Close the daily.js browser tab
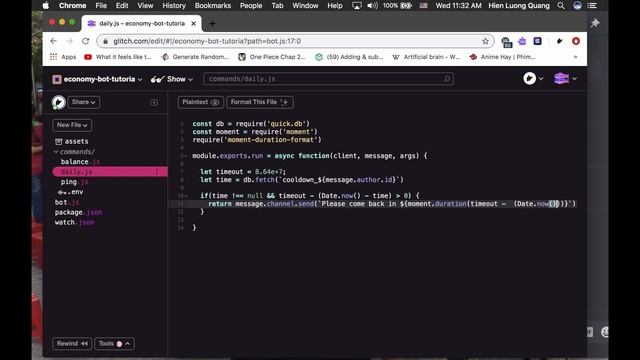Screen dimensions: 640x360 click(x=193, y=24)
